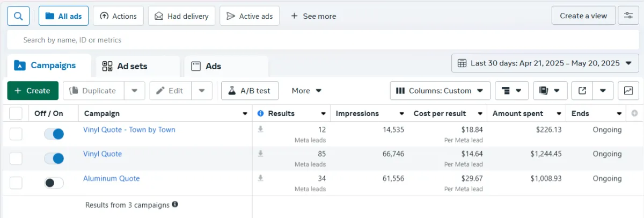Click the Results column info icon
Viewport: 644px width, 218px height.
261,113
